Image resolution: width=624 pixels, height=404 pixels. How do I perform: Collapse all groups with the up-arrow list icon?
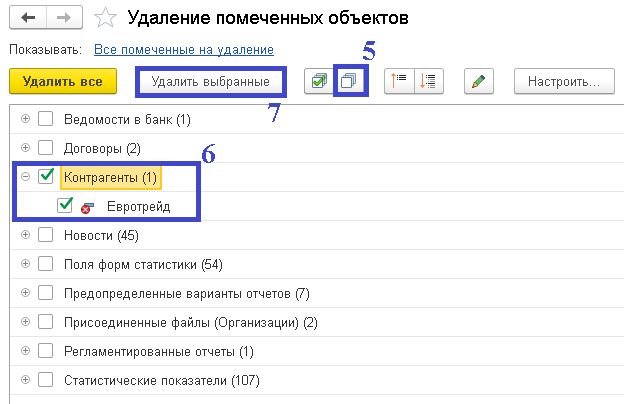[399, 81]
